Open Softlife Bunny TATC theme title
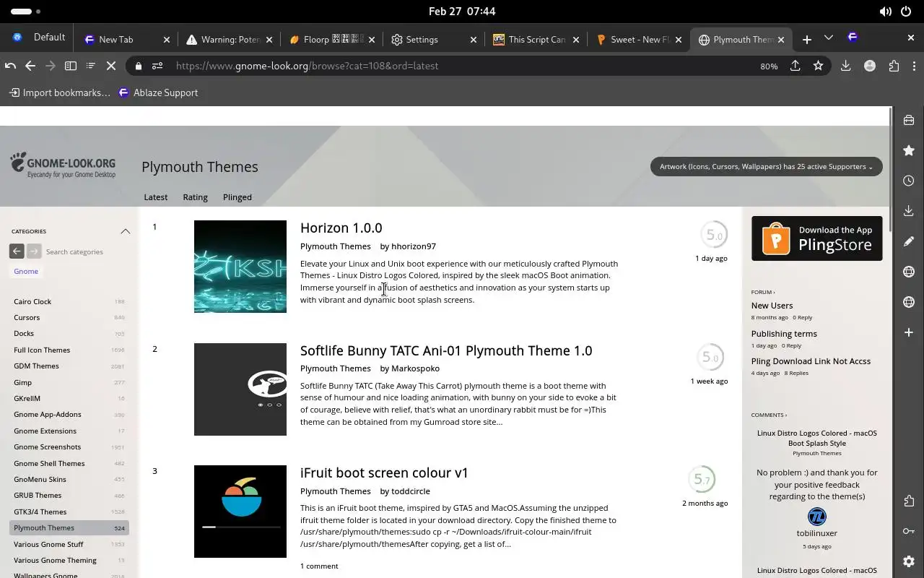 click(x=446, y=350)
